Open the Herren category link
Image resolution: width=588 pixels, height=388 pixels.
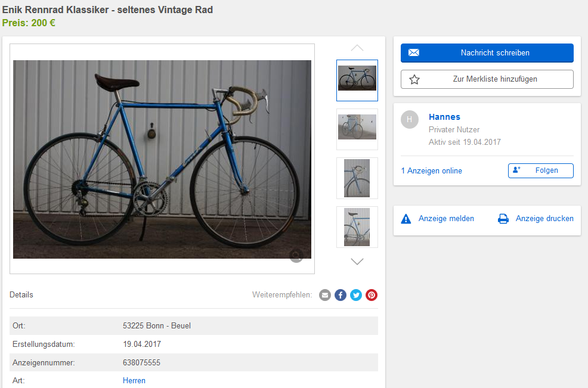(x=134, y=380)
